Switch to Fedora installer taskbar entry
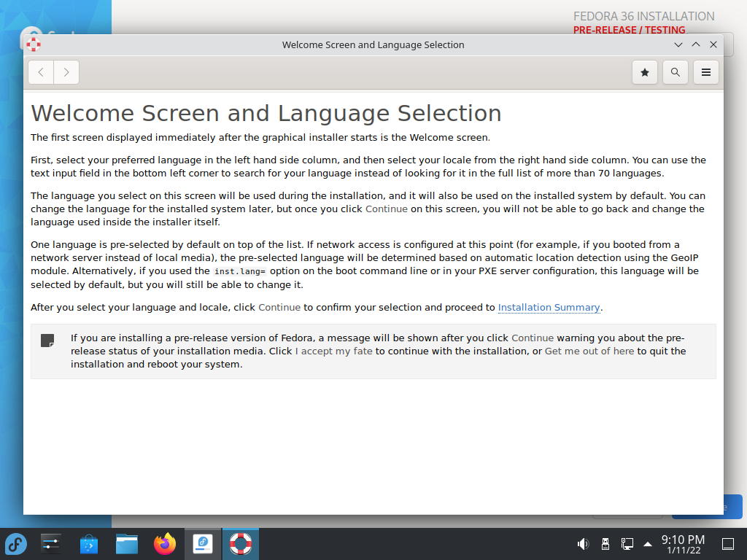This screenshot has height=560, width=747. click(203, 544)
